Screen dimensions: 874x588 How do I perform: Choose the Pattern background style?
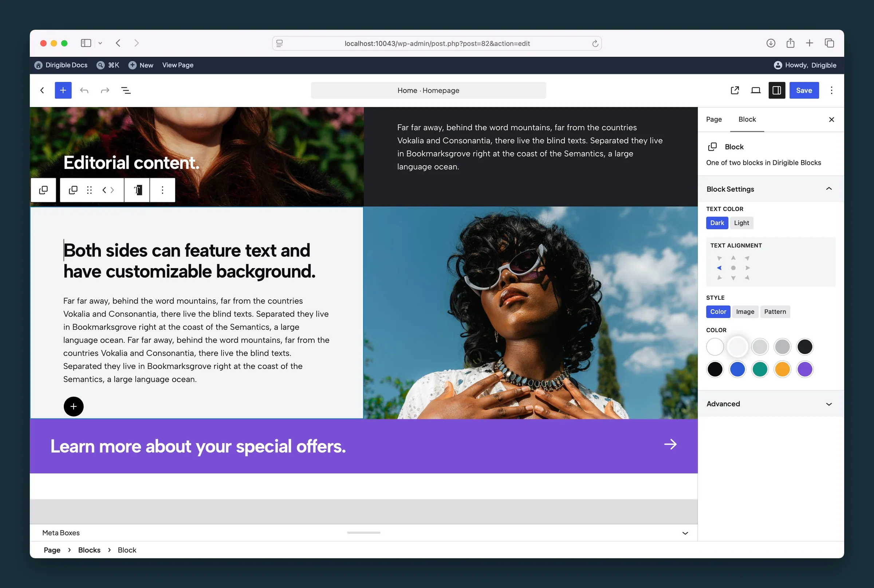point(775,311)
